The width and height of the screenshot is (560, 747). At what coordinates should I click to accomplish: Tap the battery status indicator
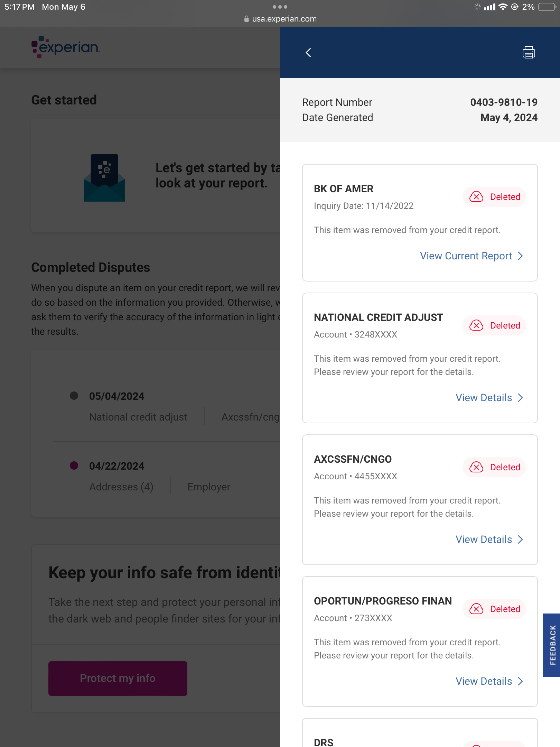point(547,7)
